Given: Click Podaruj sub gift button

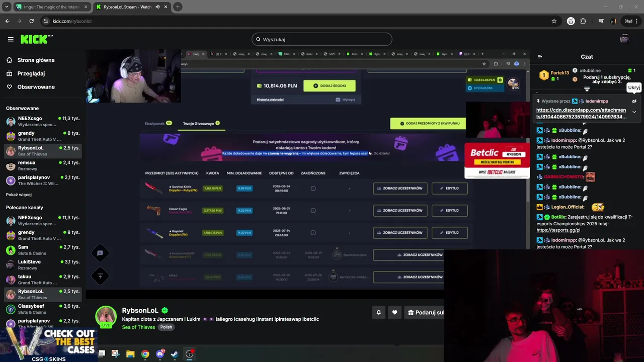Looking at the screenshot, I should (x=425, y=312).
